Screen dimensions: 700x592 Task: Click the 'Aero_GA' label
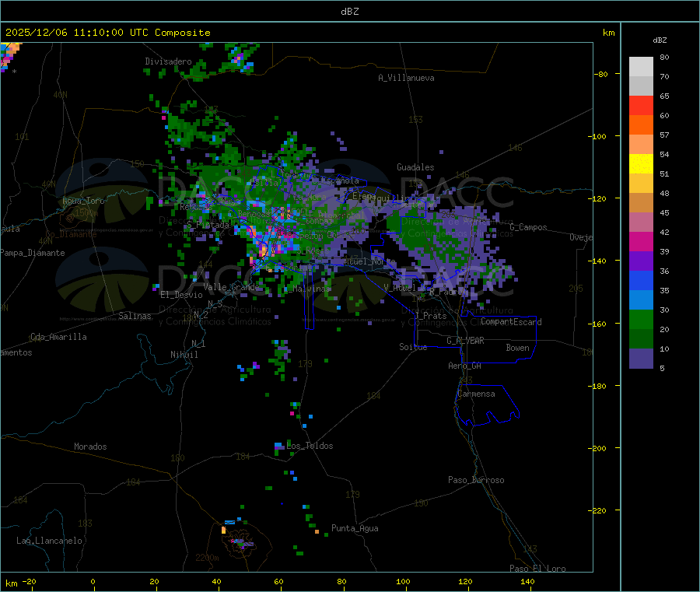click(x=465, y=366)
